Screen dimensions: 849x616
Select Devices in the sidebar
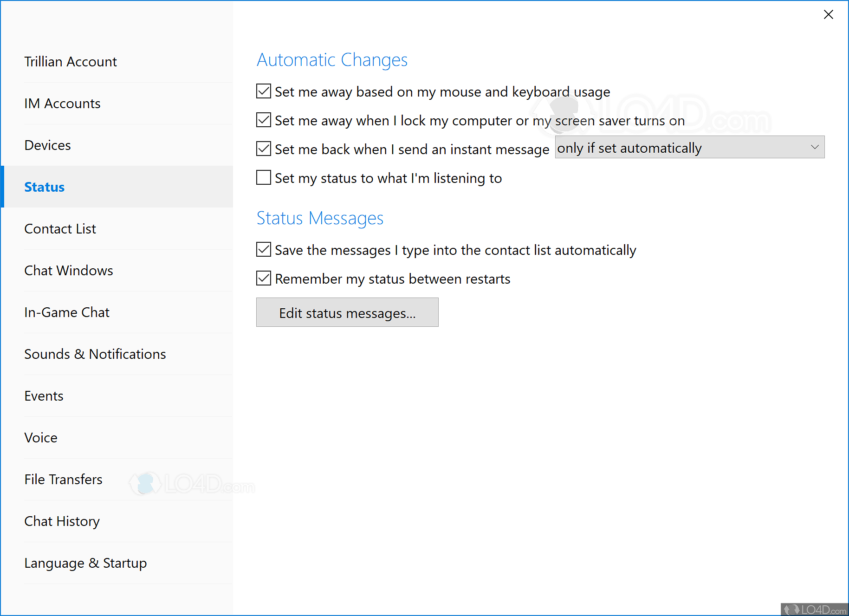tap(117, 145)
